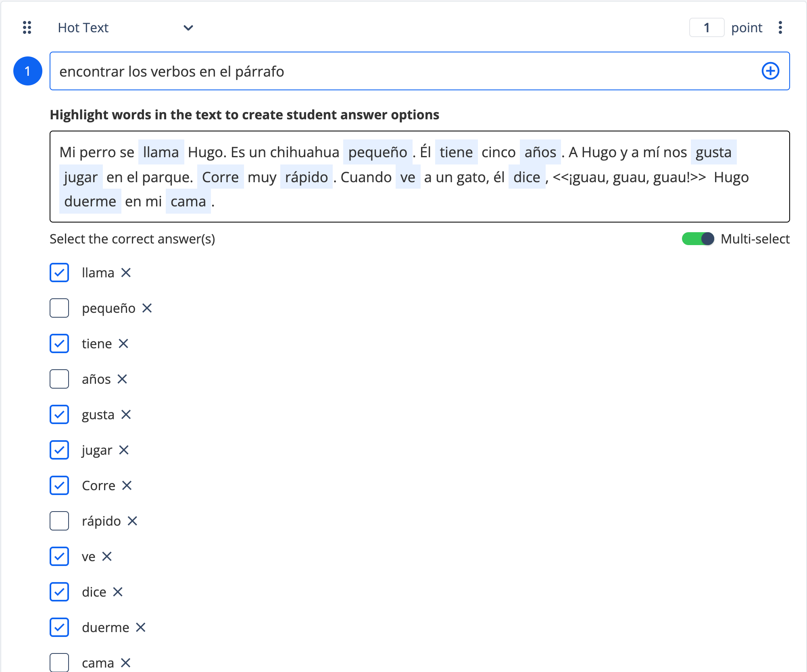807x672 pixels.
Task: Click the points value field
Action: (706, 28)
